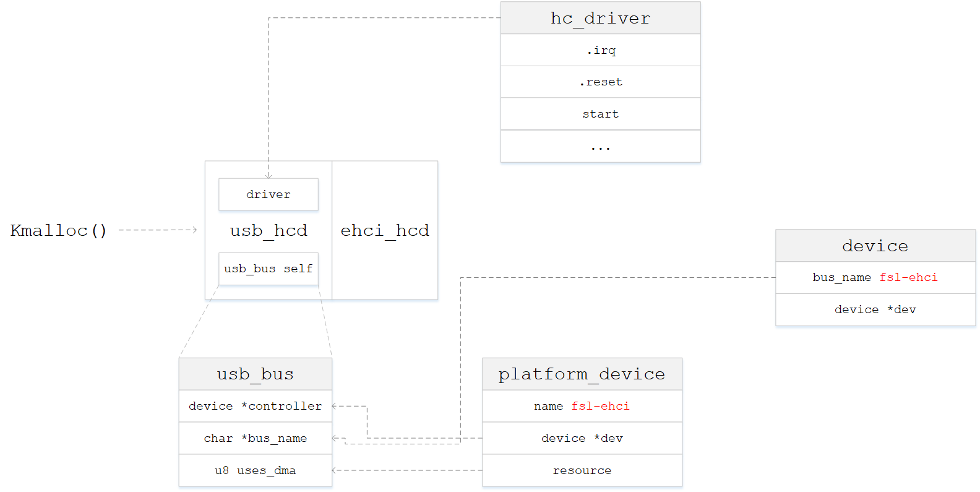The image size is (980, 492).
Task: Click the .irq row in hc_driver
Action: 600,50
